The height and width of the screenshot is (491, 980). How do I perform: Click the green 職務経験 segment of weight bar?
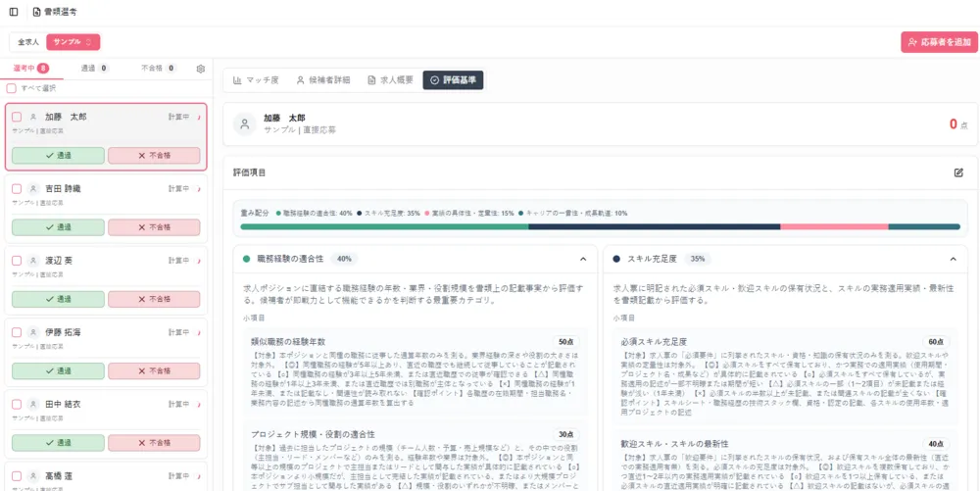[384, 226]
